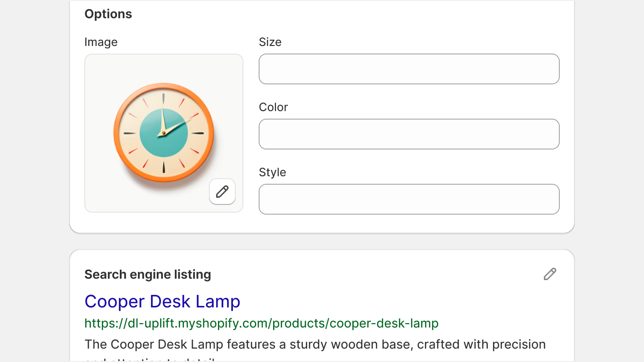Click the Image label above the thumbnail

101,42
